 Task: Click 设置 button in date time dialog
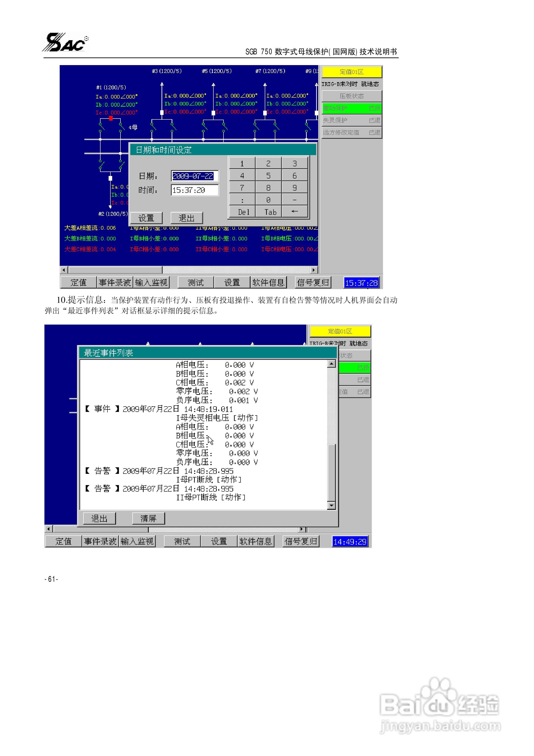tap(146, 218)
